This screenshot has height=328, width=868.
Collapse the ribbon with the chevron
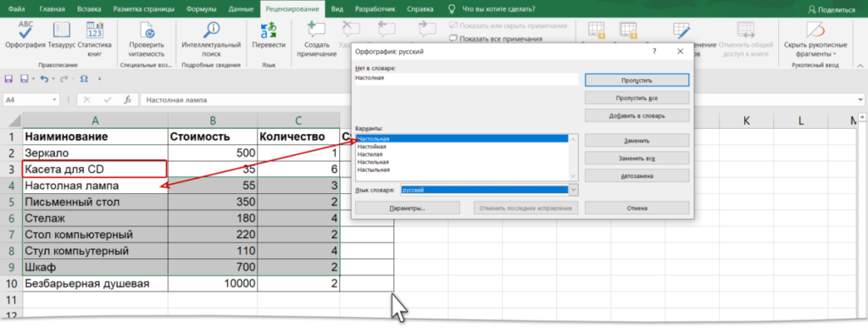click(861, 65)
